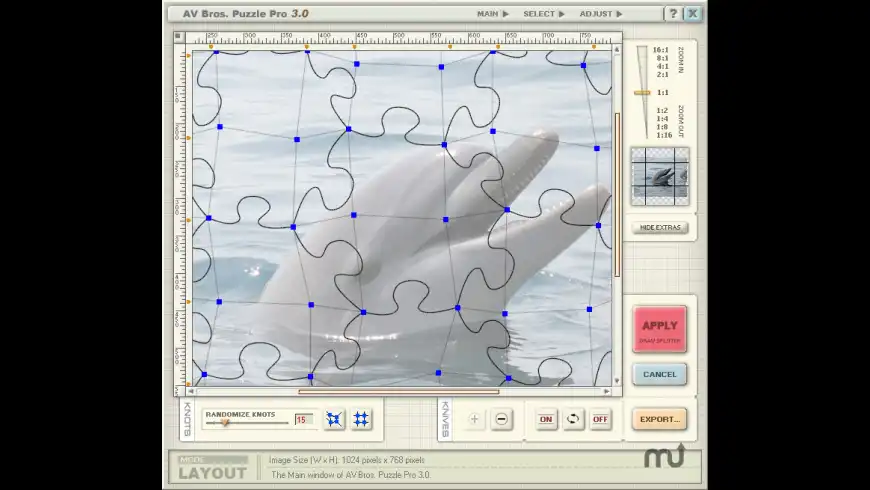
Task: Click the scroll up arrow of canvas
Action: pos(617,49)
